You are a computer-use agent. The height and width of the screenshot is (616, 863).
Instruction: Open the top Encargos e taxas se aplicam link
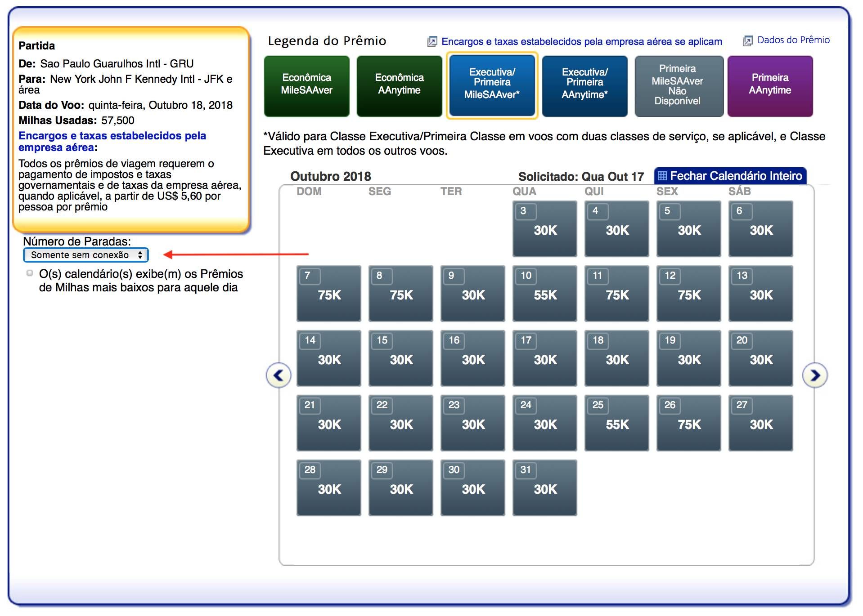click(x=582, y=42)
